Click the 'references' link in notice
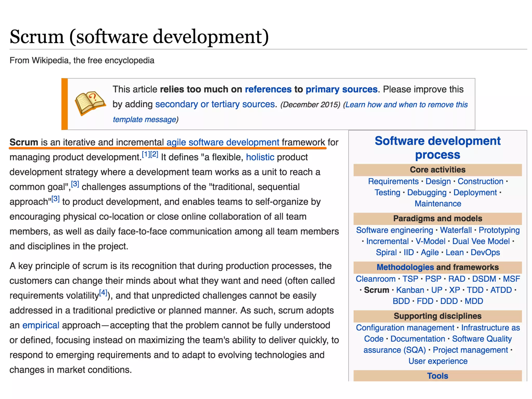This screenshot has width=532, height=399. click(268, 89)
